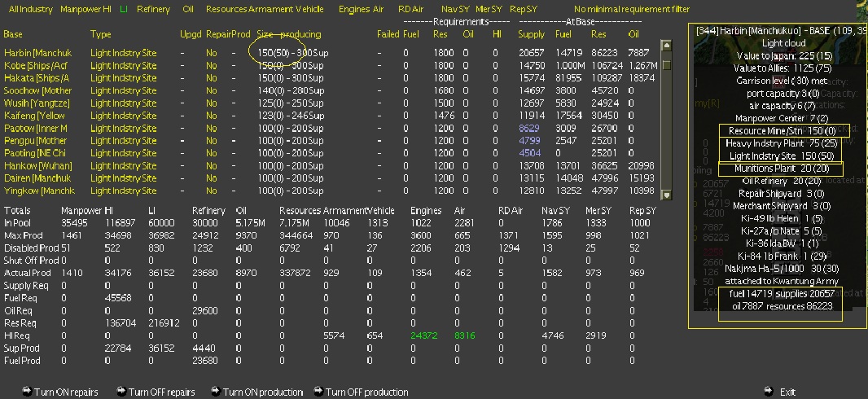Click Oil Refinery 20 (20) in Harbin panel

[781, 181]
